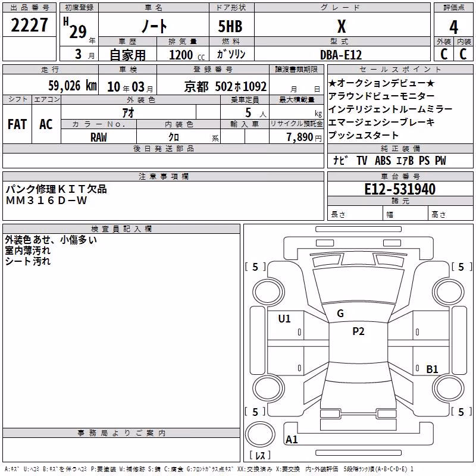Click inspector remark 室内薄汚れ

pos(27,250)
